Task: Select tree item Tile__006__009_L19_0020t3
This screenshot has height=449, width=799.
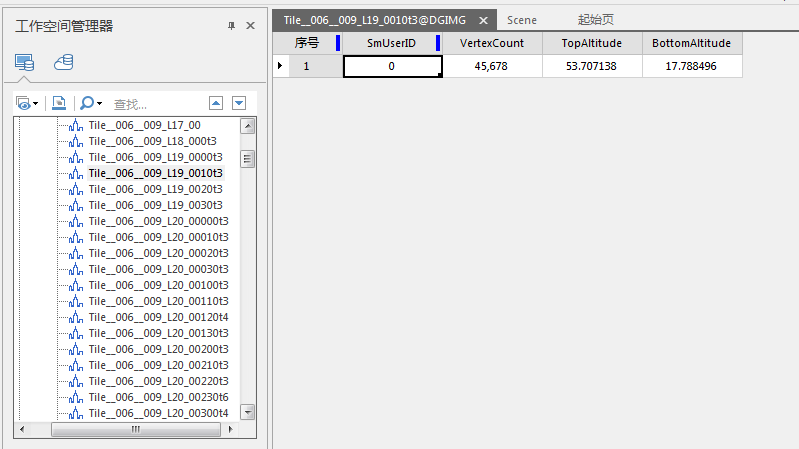Action: pos(155,189)
